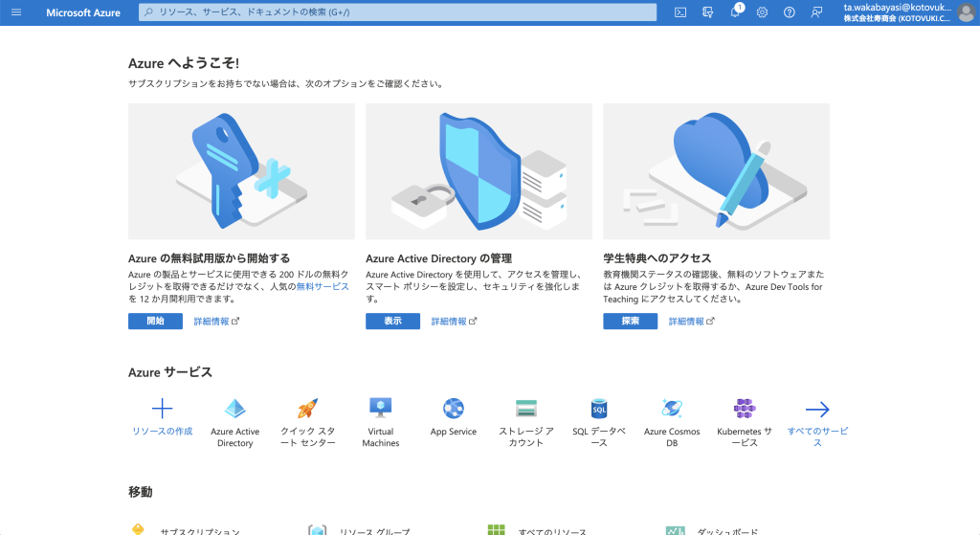Open the help question mark icon
The width and height of the screenshot is (980, 535).
tap(790, 11)
